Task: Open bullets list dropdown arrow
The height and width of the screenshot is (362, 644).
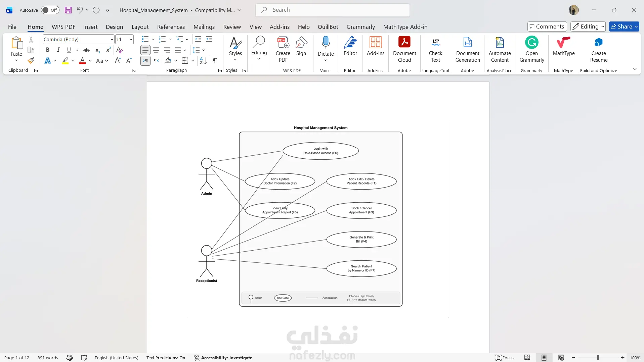Action: 153,40
